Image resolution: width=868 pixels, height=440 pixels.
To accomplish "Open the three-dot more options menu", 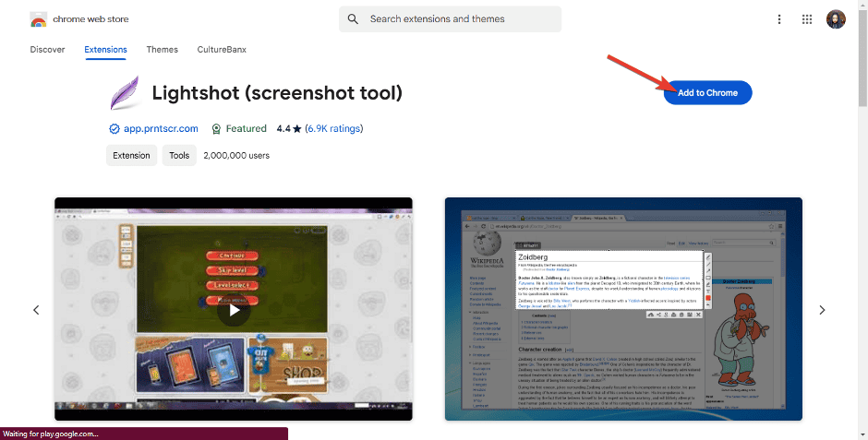I will 778,19.
